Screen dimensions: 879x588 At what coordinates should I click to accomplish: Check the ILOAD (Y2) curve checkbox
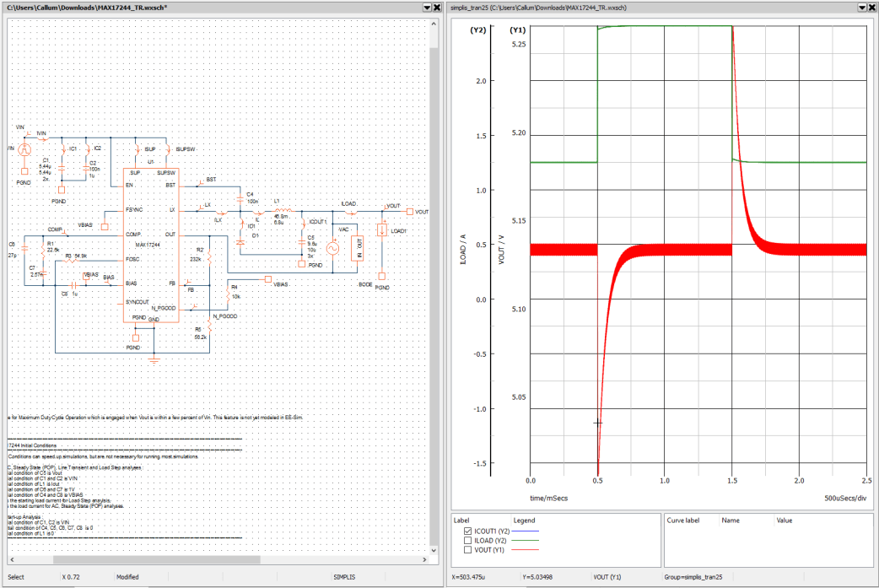(467, 541)
